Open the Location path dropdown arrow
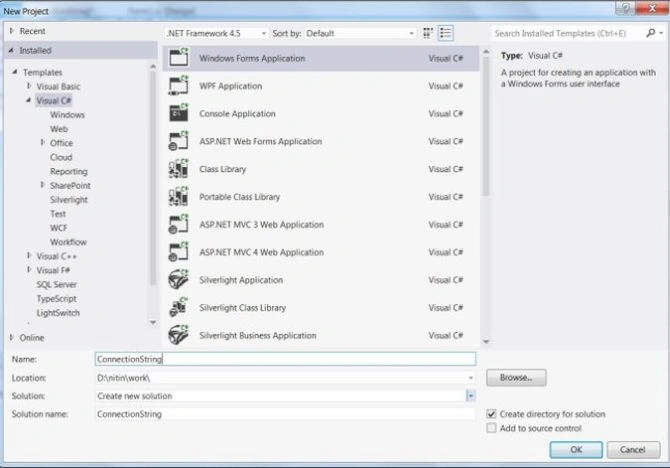Image resolution: width=670 pixels, height=468 pixels. [470, 378]
